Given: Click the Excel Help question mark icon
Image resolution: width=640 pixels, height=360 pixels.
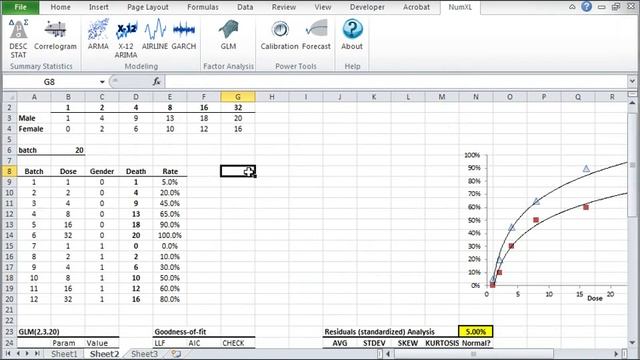Looking at the screenshot, I should coord(587,7).
